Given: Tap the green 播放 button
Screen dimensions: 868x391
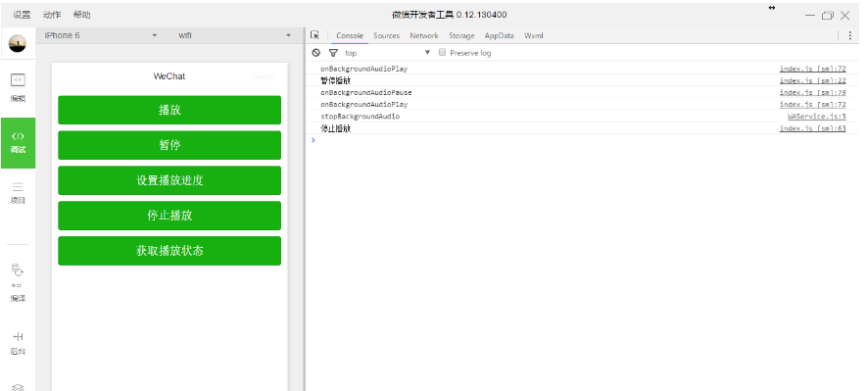Looking at the screenshot, I should pos(169,110).
